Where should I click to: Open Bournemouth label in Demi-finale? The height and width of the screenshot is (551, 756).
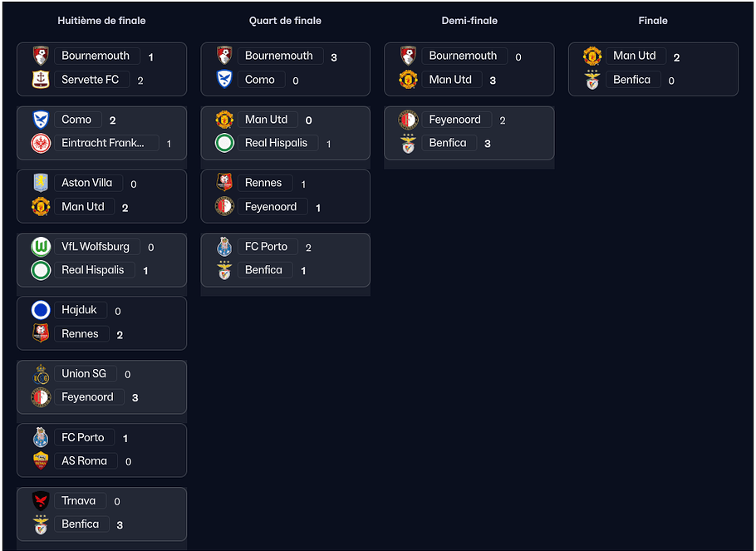[x=463, y=56]
